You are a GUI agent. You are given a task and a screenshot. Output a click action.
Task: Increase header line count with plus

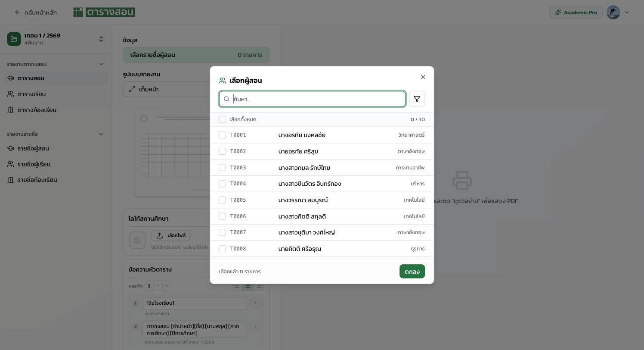pos(167,286)
